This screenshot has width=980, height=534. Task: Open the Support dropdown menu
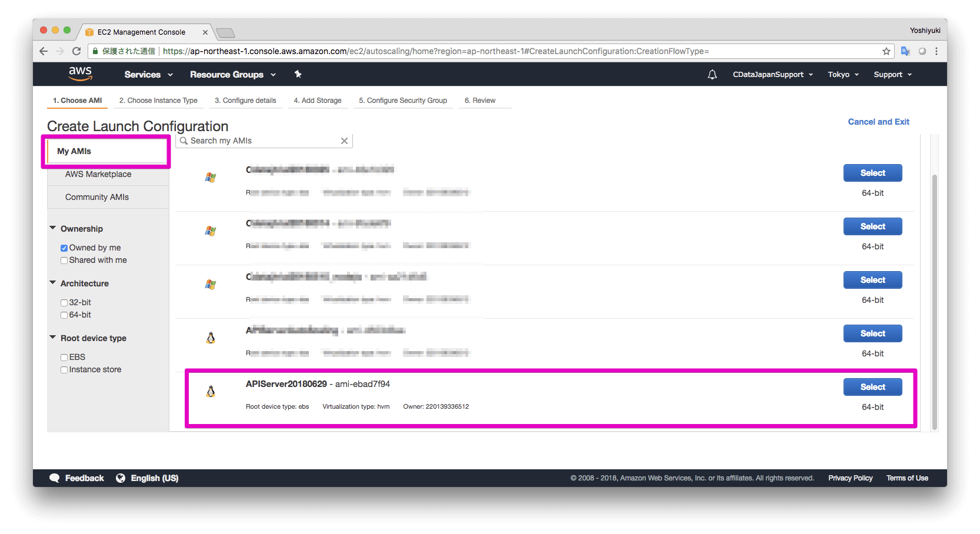(893, 75)
